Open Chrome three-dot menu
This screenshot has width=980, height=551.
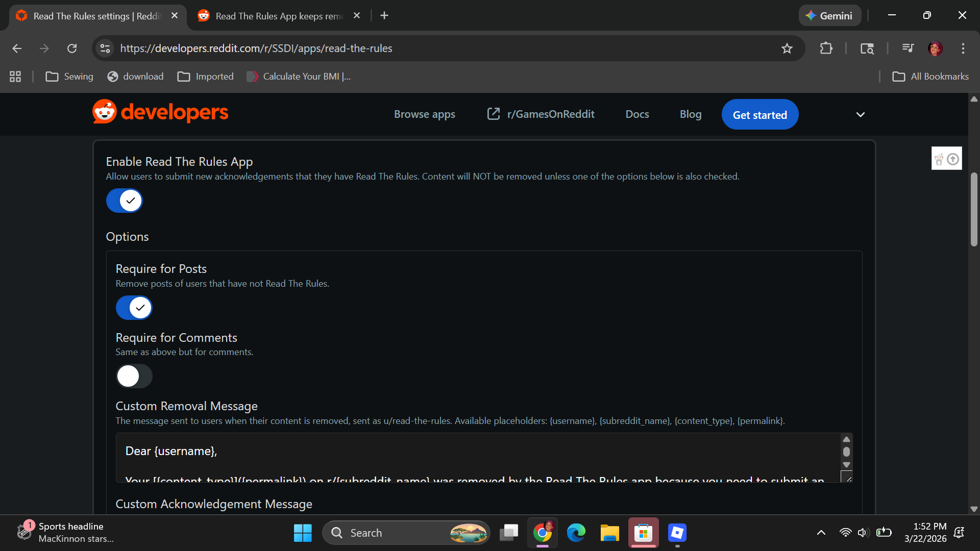click(963, 48)
